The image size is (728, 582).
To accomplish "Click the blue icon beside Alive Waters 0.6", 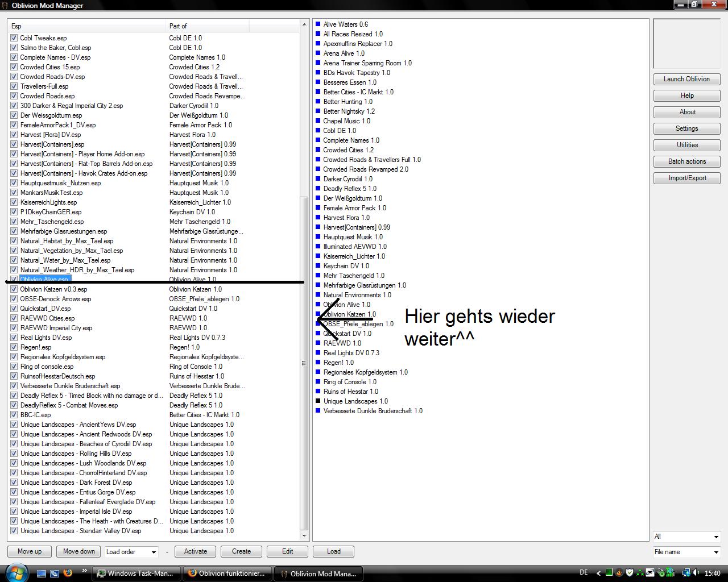I will 318,24.
